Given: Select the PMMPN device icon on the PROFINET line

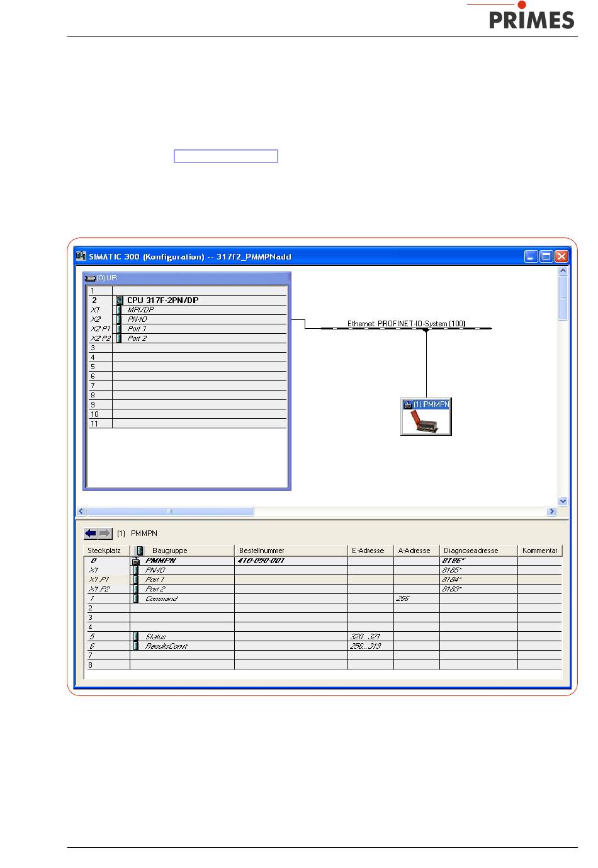Looking at the screenshot, I should [426, 416].
